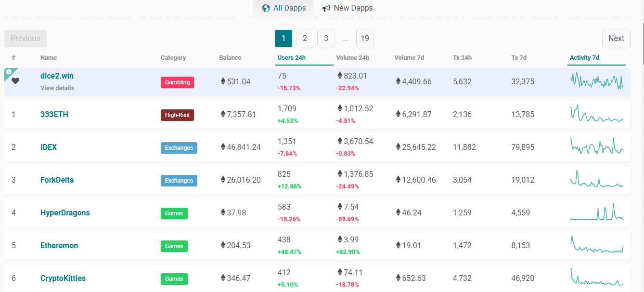This screenshot has width=644, height=292.
Task: Click the Games tag on HyperDragons row
Action: [174, 213]
